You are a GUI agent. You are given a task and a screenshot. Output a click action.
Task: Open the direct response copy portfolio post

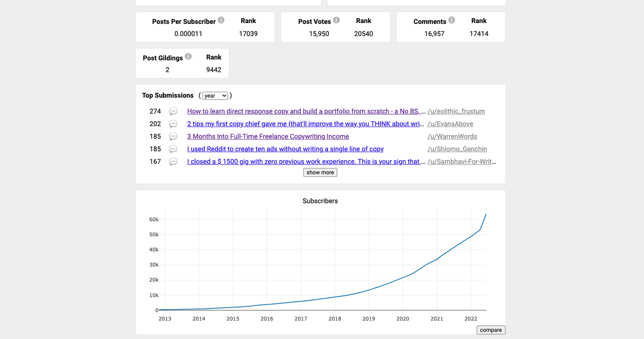coord(306,111)
